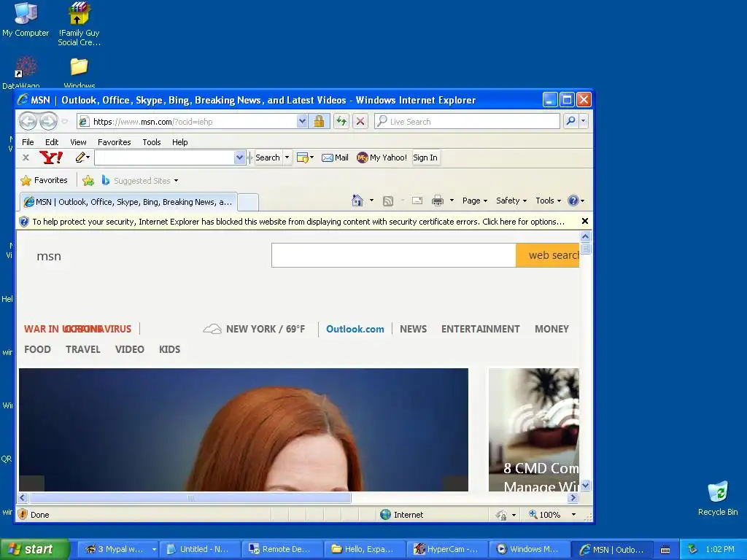This screenshot has height=560, width=747.
Task: Expand the Yahoo search box dropdown
Action: point(239,157)
